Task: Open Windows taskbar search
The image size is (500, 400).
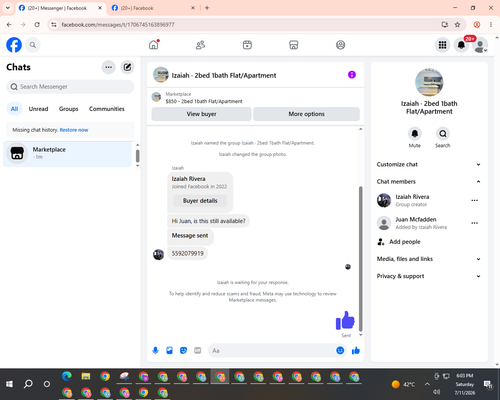Action: [x=28, y=384]
